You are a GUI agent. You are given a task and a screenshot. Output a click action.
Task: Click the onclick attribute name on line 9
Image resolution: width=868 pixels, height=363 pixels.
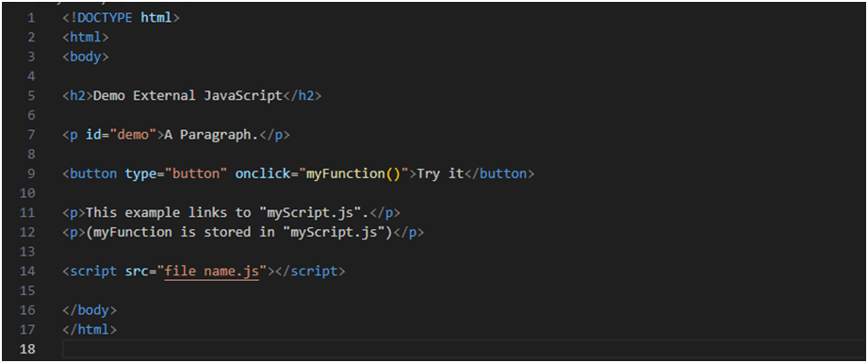pos(263,173)
